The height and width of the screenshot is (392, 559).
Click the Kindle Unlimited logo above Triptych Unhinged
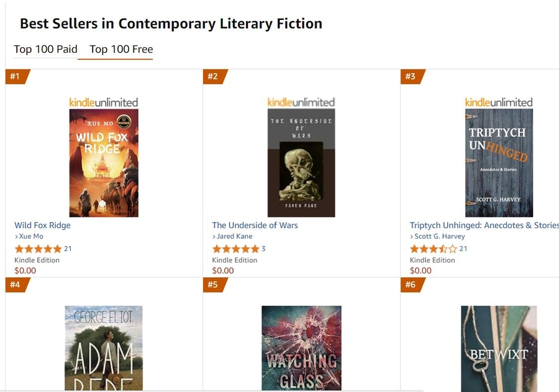pyautogui.click(x=499, y=102)
